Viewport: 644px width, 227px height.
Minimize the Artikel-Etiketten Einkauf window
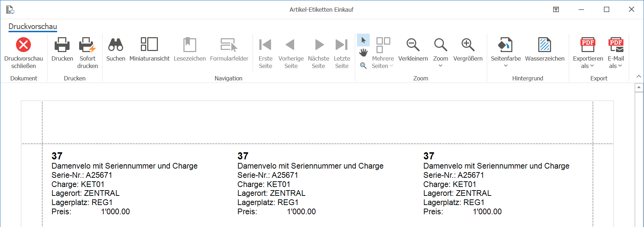point(581,10)
